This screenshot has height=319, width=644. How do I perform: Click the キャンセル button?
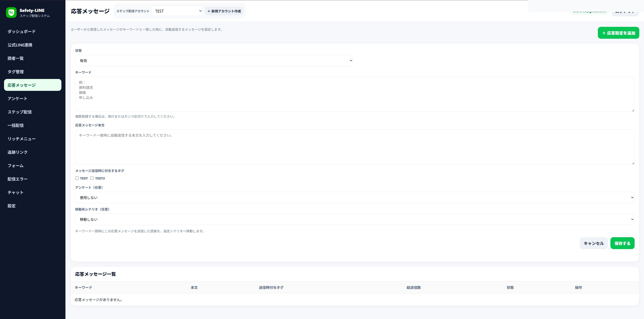click(593, 243)
